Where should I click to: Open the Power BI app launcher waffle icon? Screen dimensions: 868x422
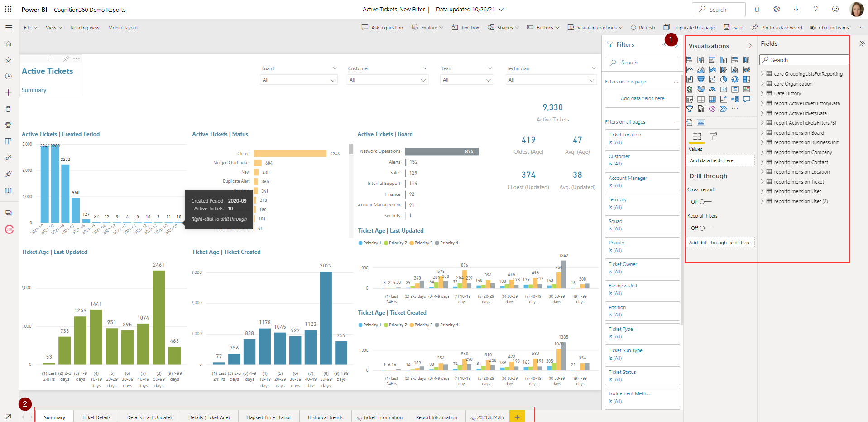8,9
